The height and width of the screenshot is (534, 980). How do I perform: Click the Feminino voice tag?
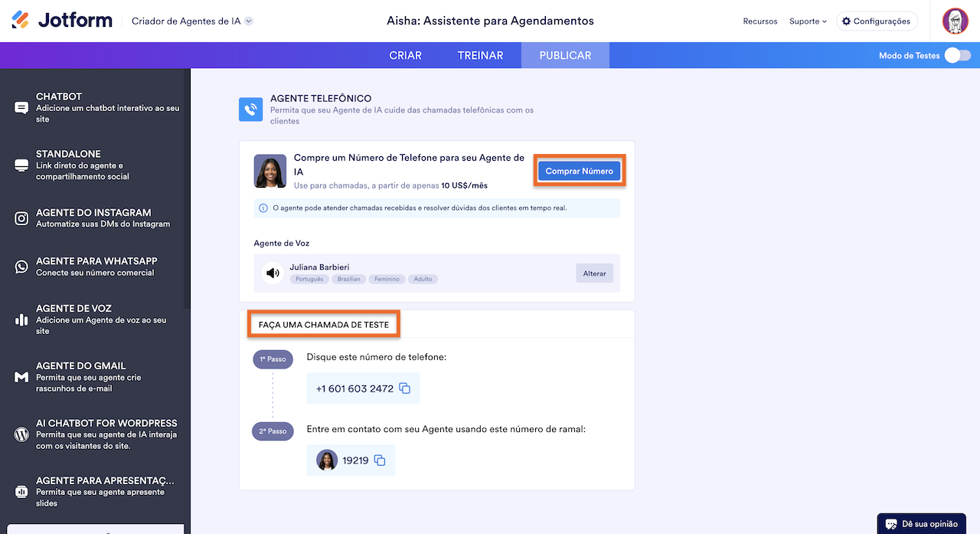coord(387,279)
